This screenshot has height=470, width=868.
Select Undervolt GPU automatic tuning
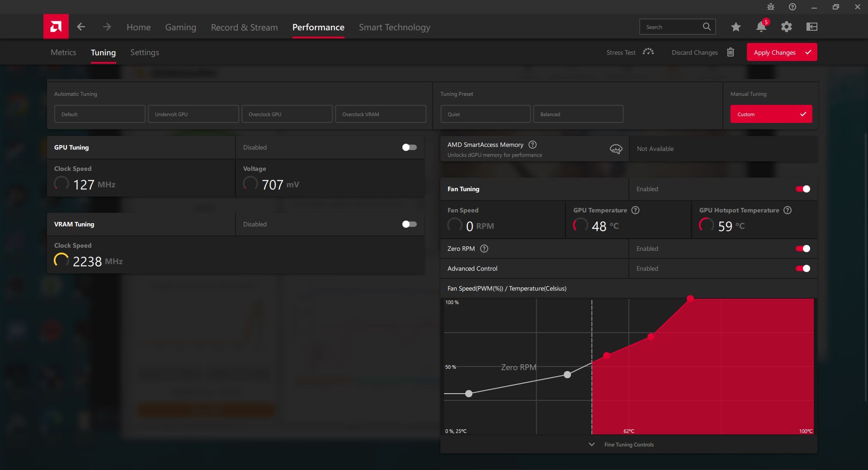193,114
